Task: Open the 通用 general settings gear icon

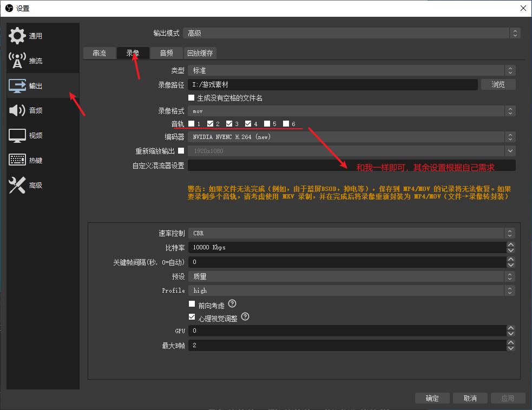Action: click(17, 36)
